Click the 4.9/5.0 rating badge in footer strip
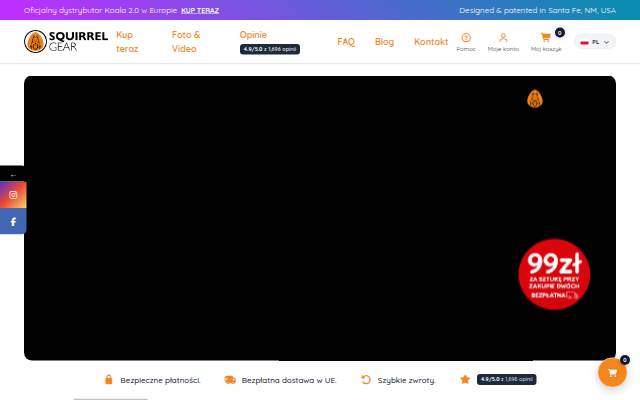The image size is (640, 400). (x=507, y=379)
